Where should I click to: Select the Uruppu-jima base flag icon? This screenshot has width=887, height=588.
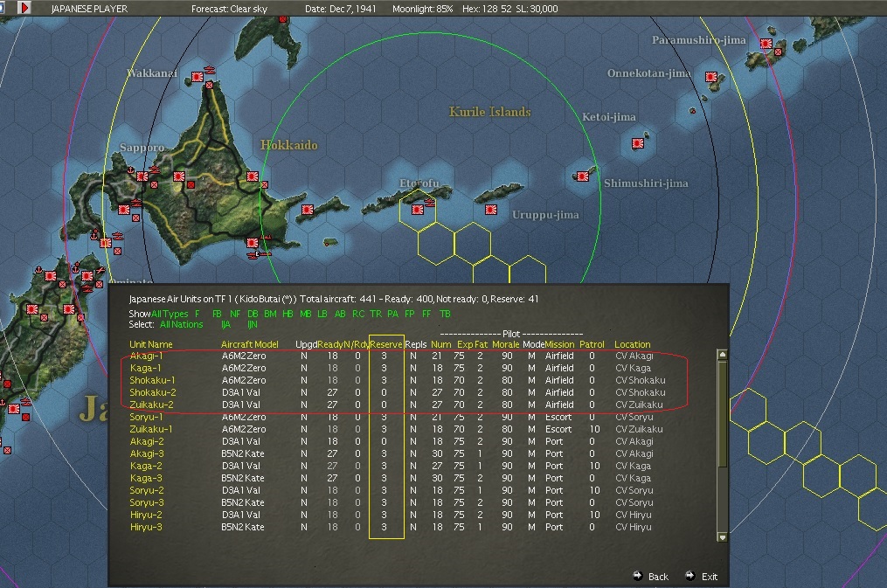point(490,210)
